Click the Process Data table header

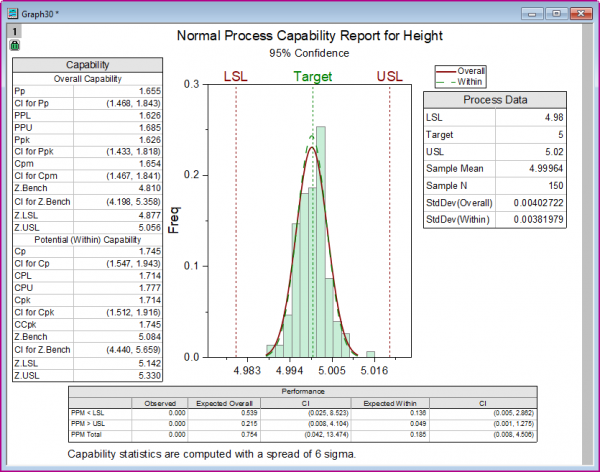click(x=495, y=100)
